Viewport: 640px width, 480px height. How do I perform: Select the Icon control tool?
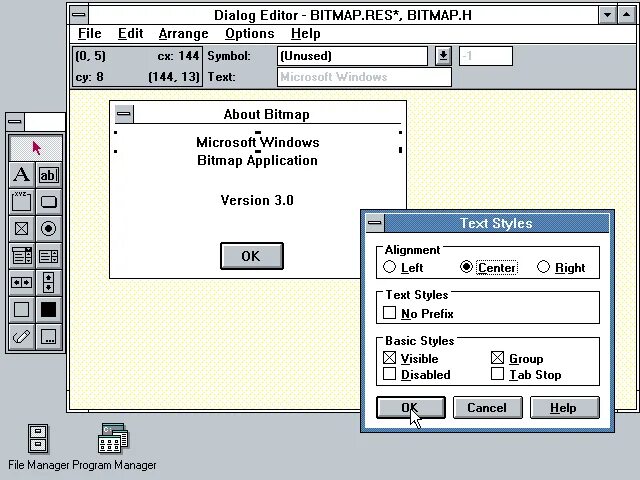pos(22,337)
